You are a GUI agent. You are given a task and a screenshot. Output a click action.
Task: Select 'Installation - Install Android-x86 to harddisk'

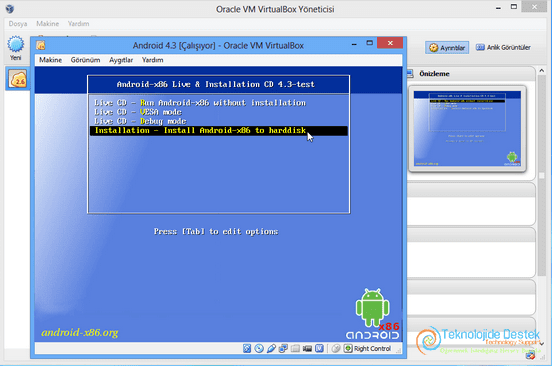(x=219, y=131)
